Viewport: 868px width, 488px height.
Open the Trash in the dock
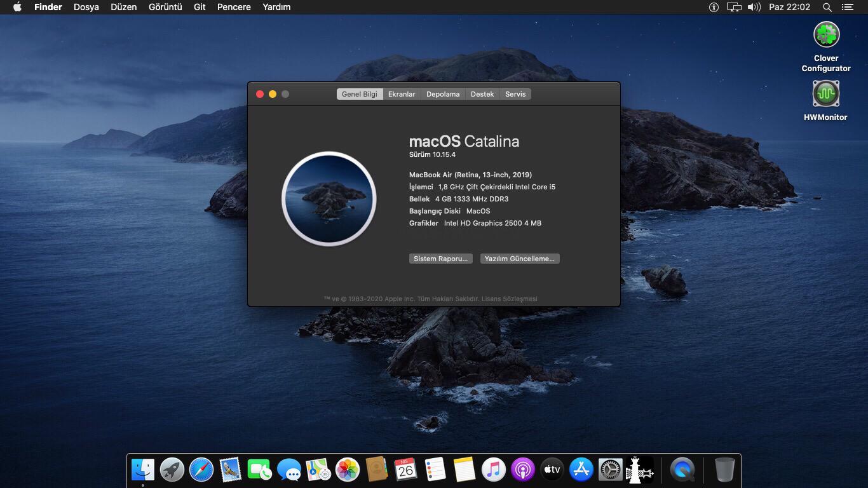pyautogui.click(x=724, y=470)
